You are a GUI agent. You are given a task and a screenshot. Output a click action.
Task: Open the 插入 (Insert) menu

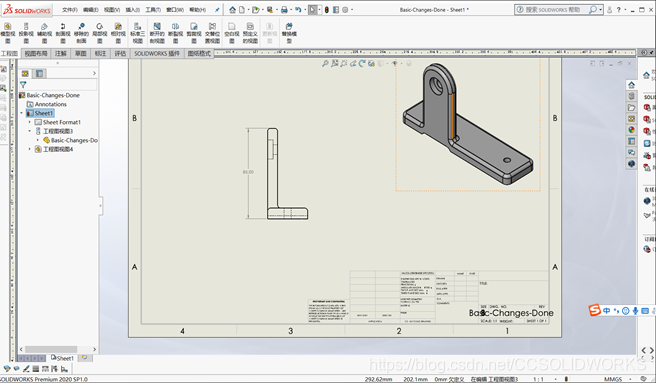[133, 10]
